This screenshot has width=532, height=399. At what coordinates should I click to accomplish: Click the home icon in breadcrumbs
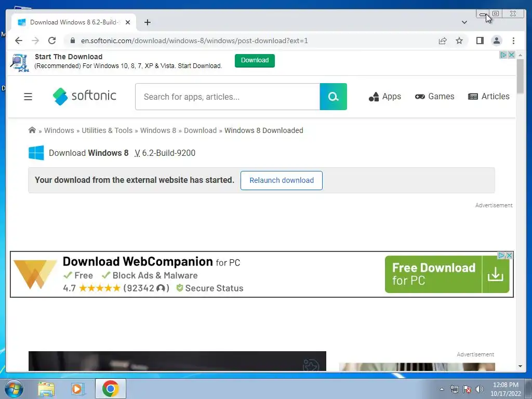coord(32,130)
